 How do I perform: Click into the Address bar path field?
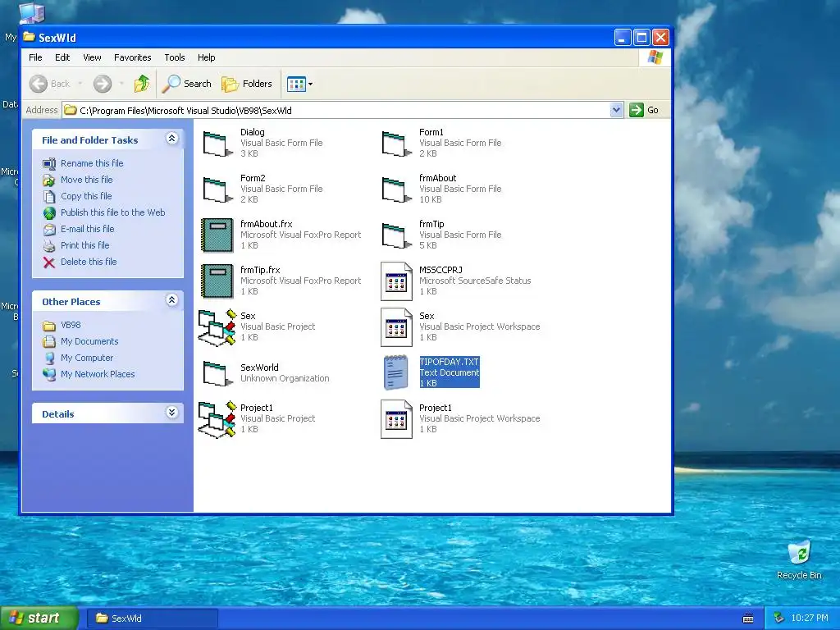(343, 111)
